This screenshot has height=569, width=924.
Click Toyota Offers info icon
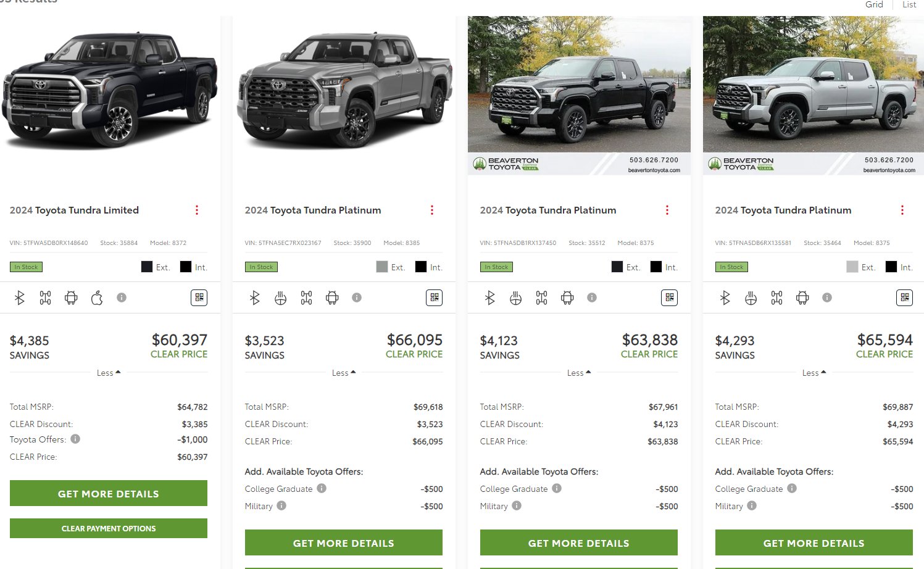[75, 439]
